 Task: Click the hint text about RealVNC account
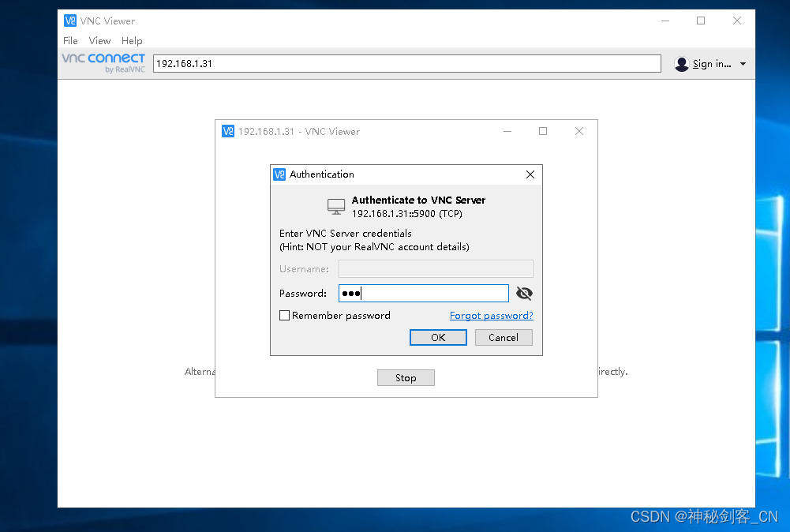pos(374,247)
